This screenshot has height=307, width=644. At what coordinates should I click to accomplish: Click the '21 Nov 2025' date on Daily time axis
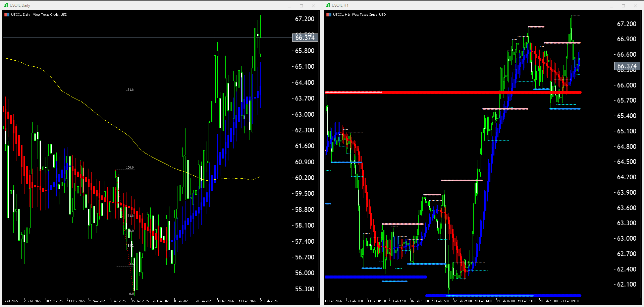pyautogui.click(x=97, y=301)
